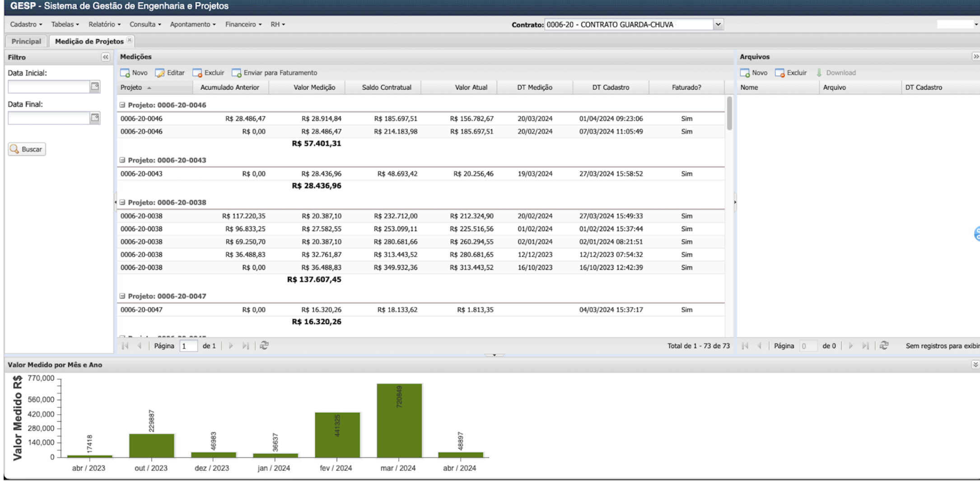Sort by the Valor Medição column header
The height and width of the screenshot is (483, 980).
pos(314,88)
